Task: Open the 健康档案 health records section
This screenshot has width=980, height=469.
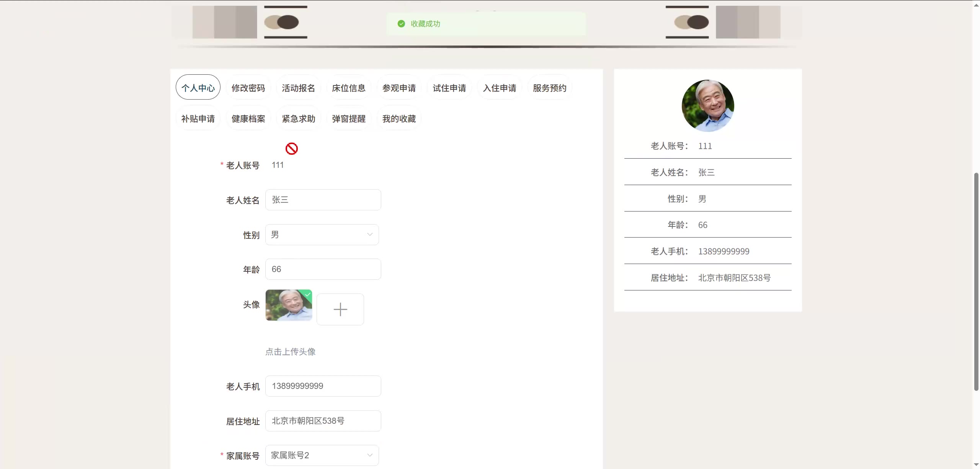Action: tap(247, 118)
